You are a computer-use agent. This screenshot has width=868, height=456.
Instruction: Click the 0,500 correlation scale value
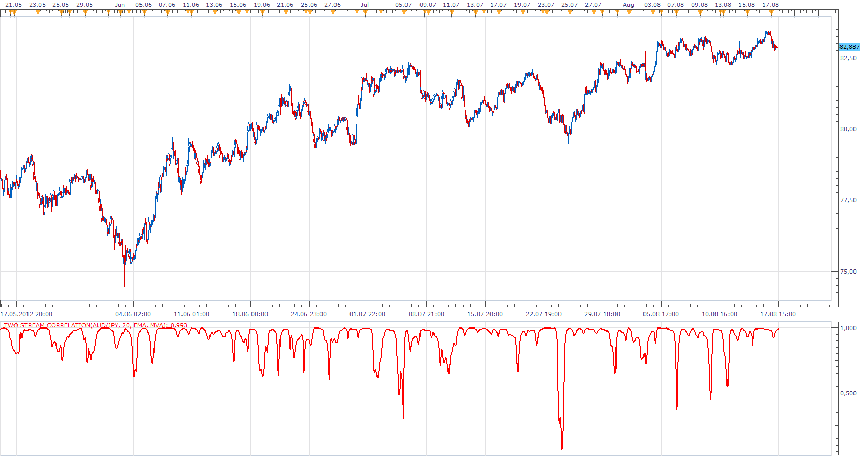tap(848, 393)
